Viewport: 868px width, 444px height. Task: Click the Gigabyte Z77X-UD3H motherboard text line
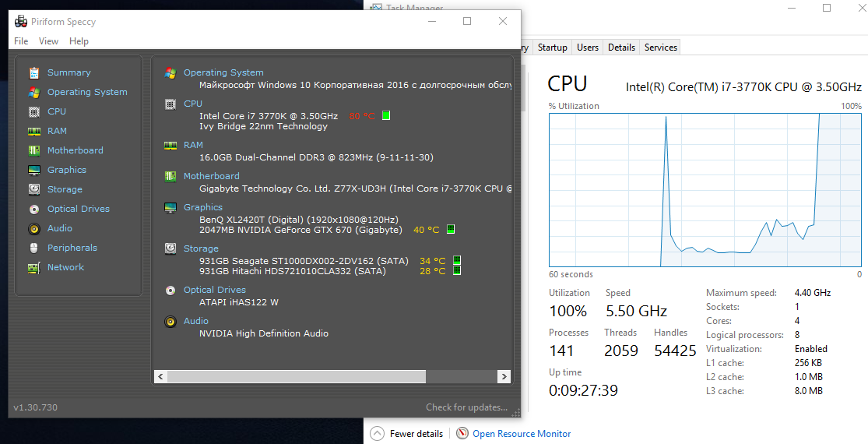coord(354,189)
